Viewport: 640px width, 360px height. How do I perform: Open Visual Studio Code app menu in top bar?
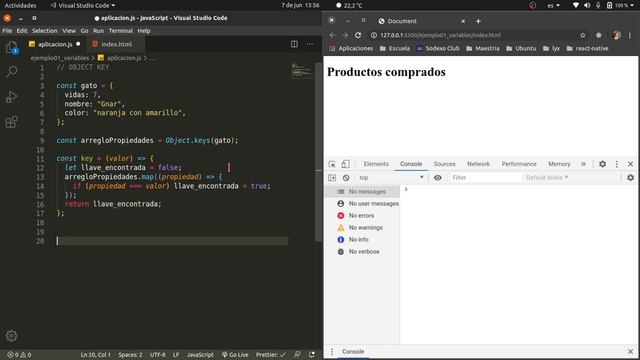pos(83,5)
